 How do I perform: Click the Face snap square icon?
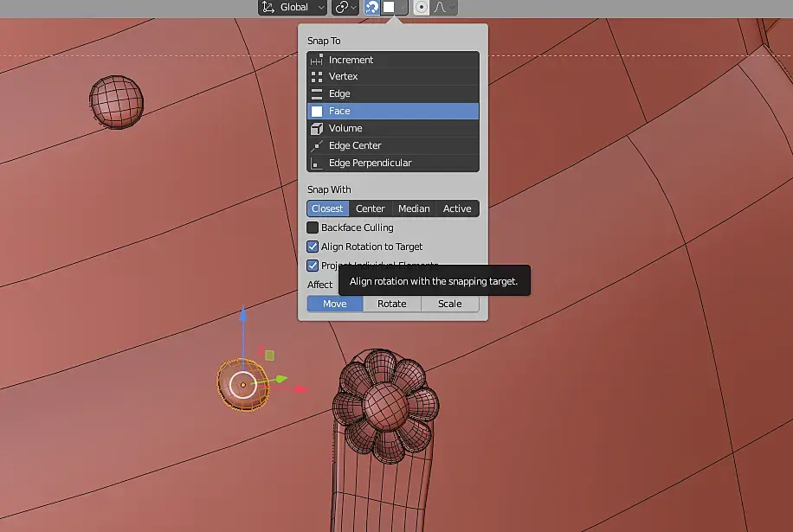tap(317, 111)
